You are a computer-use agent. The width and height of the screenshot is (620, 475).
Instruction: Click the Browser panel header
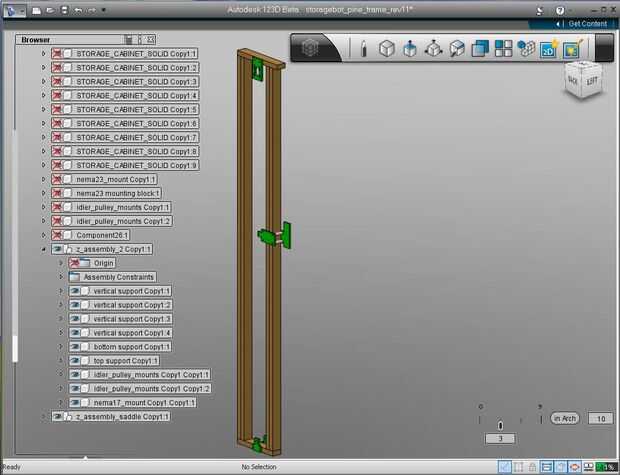(85, 40)
